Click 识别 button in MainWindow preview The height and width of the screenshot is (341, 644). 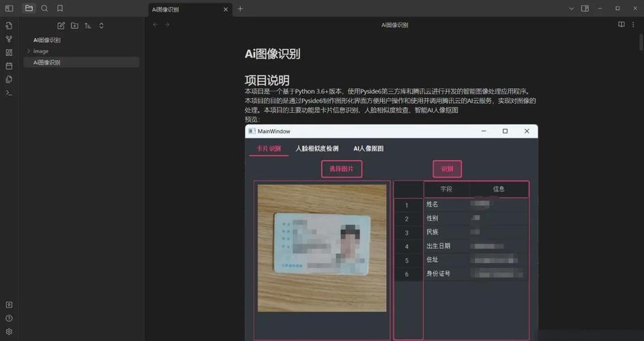(448, 168)
